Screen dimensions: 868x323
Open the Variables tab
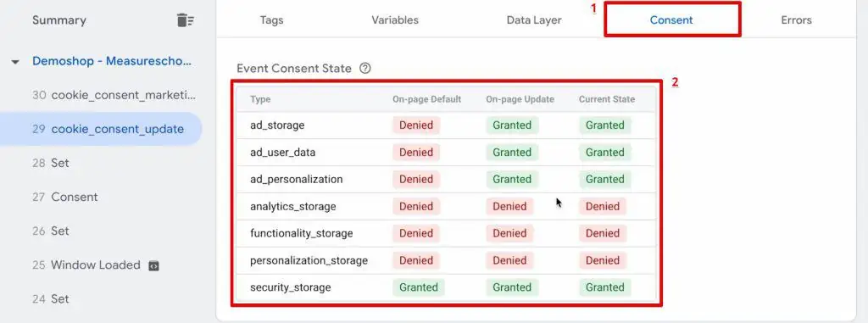pyautogui.click(x=395, y=20)
